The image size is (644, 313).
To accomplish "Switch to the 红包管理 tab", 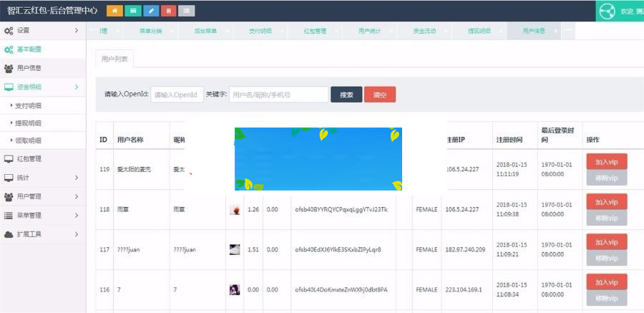I will tap(315, 32).
